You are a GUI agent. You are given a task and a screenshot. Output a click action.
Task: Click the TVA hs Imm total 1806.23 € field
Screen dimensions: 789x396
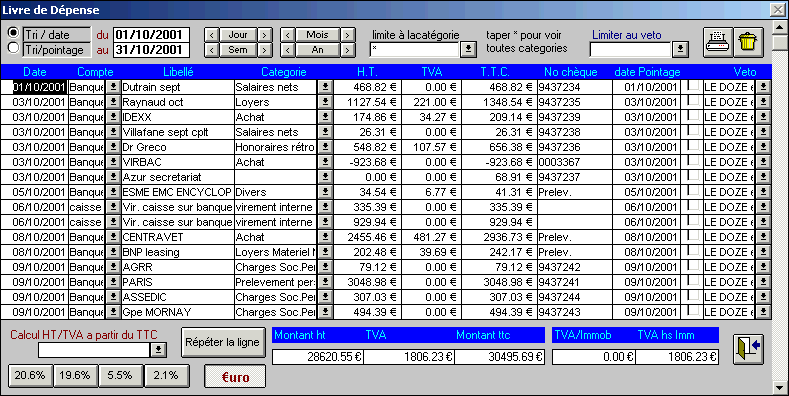click(677, 357)
